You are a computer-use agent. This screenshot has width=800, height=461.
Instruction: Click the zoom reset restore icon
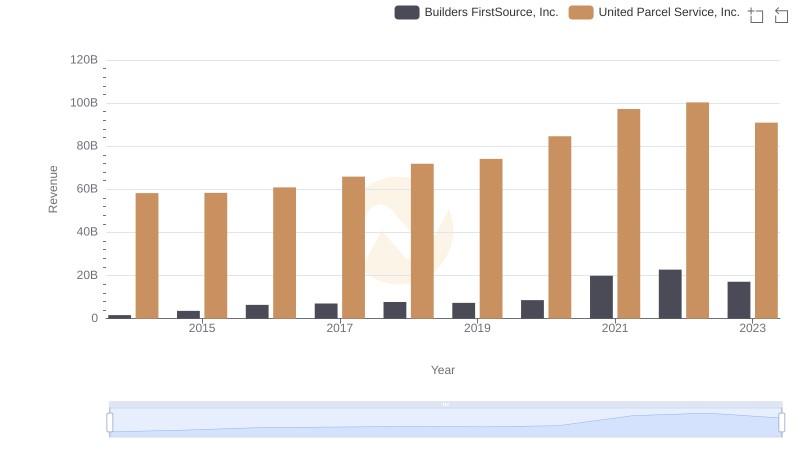[781, 15]
